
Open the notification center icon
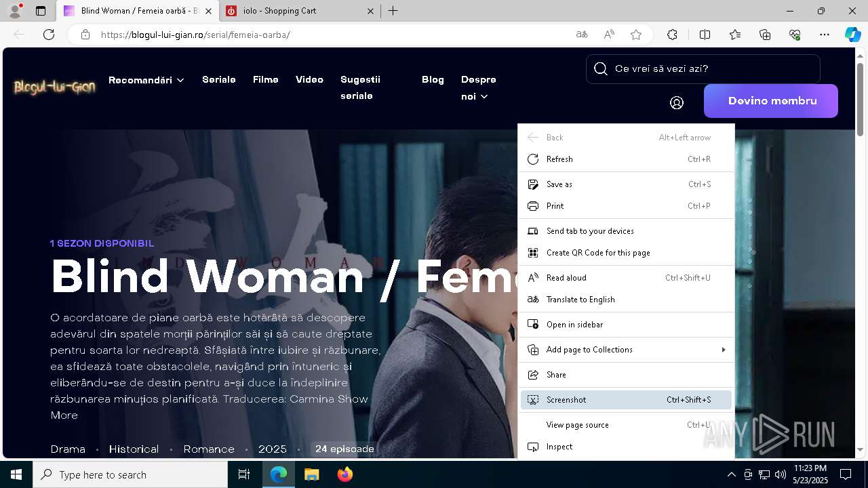(846, 474)
